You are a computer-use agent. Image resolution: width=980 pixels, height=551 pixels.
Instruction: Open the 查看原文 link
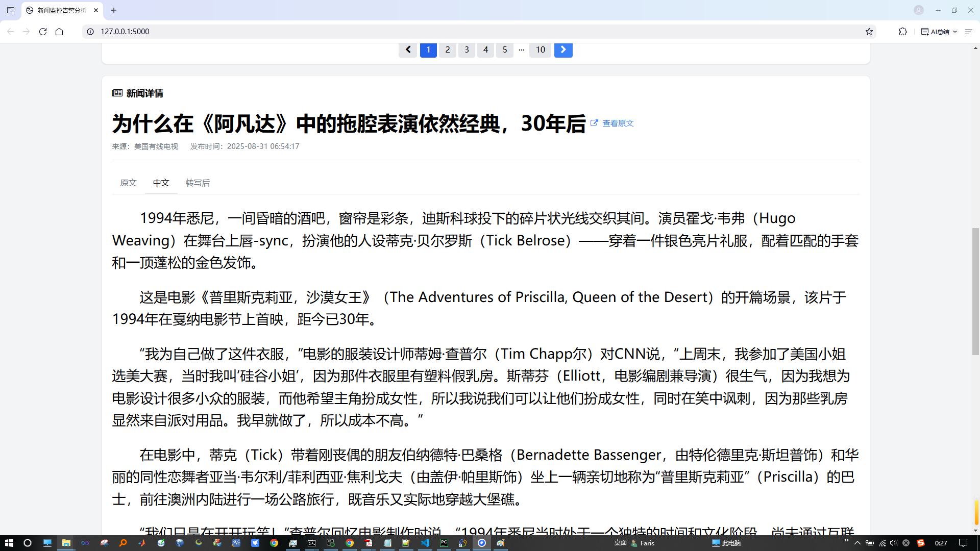612,123
